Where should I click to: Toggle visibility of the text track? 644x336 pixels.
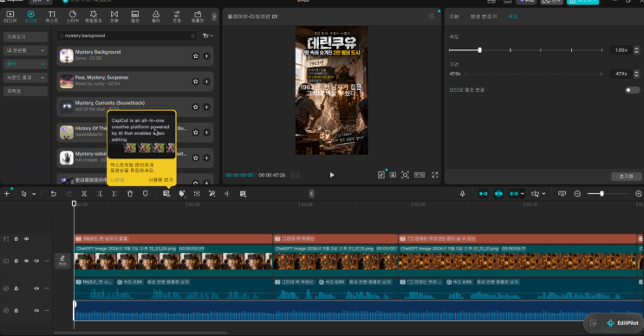(x=26, y=239)
